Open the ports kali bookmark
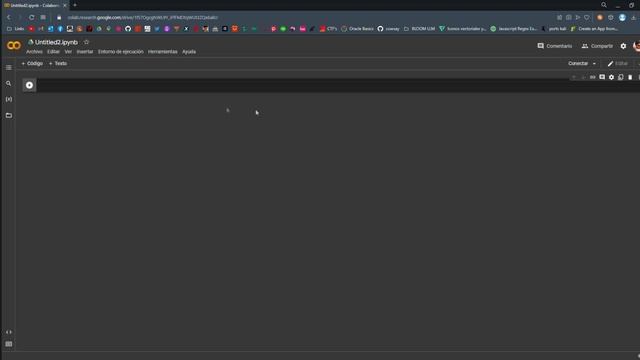640x360 pixels. (x=554, y=29)
